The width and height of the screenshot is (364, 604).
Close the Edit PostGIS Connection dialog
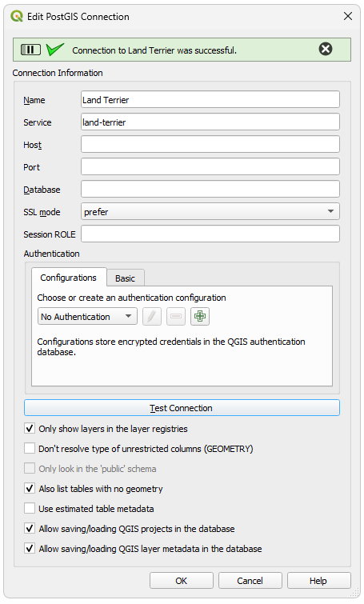[348, 16]
